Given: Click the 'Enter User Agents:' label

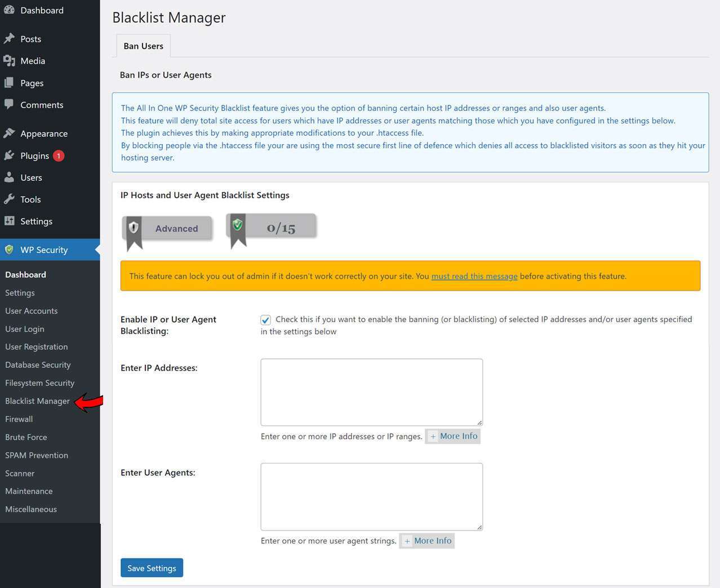Looking at the screenshot, I should (x=158, y=473).
